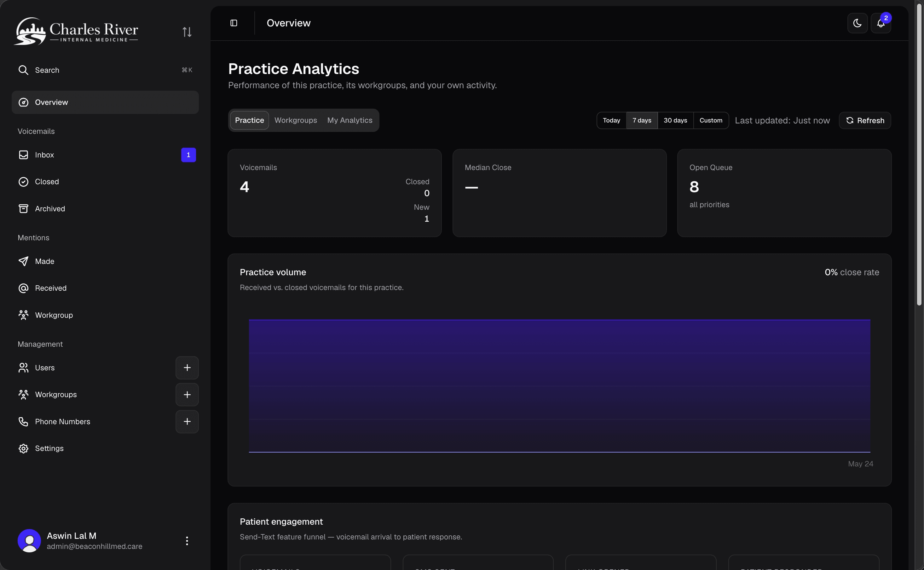The width and height of the screenshot is (924, 570).
Task: Open the Custom date range picker
Action: point(711,120)
